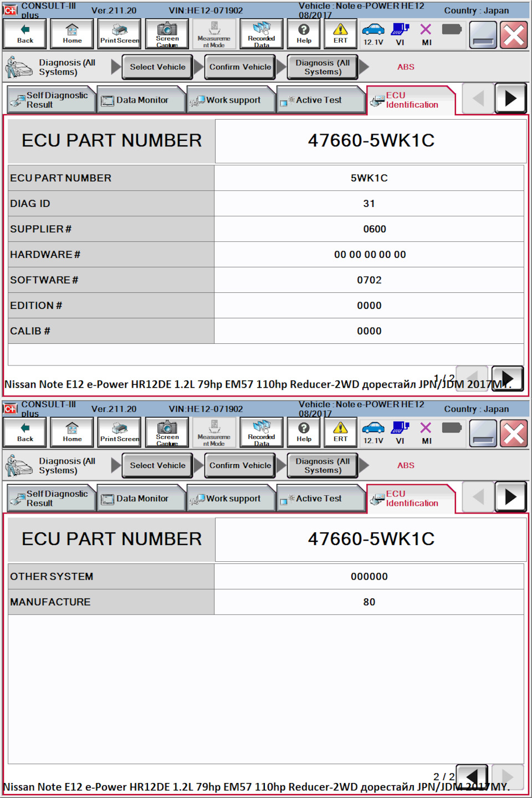Open Active Test tab in upper window
The width and height of the screenshot is (532, 798).
click(x=321, y=100)
